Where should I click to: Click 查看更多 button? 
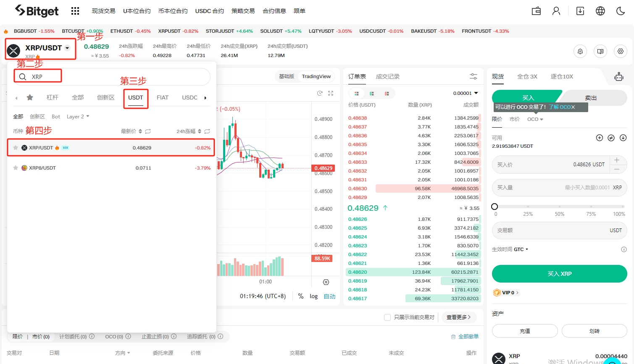point(458,317)
